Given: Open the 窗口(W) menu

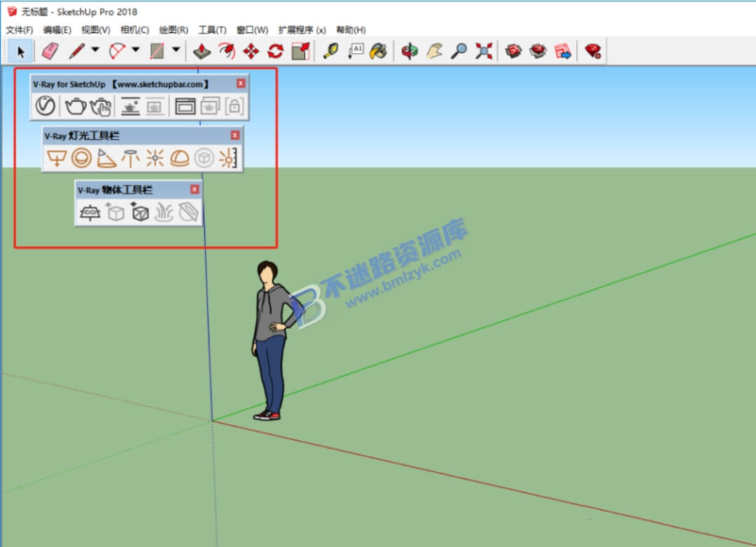Looking at the screenshot, I should click(252, 30).
